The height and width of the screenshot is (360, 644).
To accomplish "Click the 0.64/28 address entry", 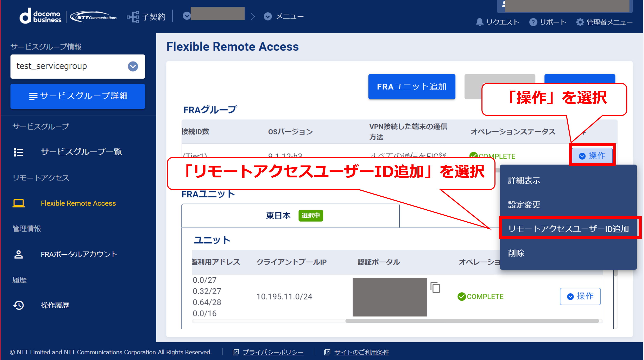I will click(x=207, y=302).
